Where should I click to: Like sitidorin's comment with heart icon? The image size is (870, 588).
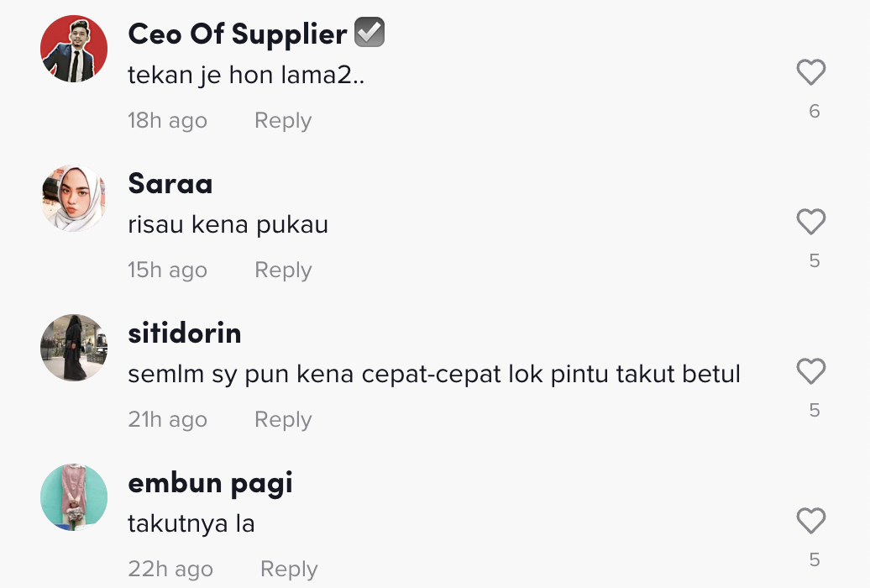[x=811, y=372]
